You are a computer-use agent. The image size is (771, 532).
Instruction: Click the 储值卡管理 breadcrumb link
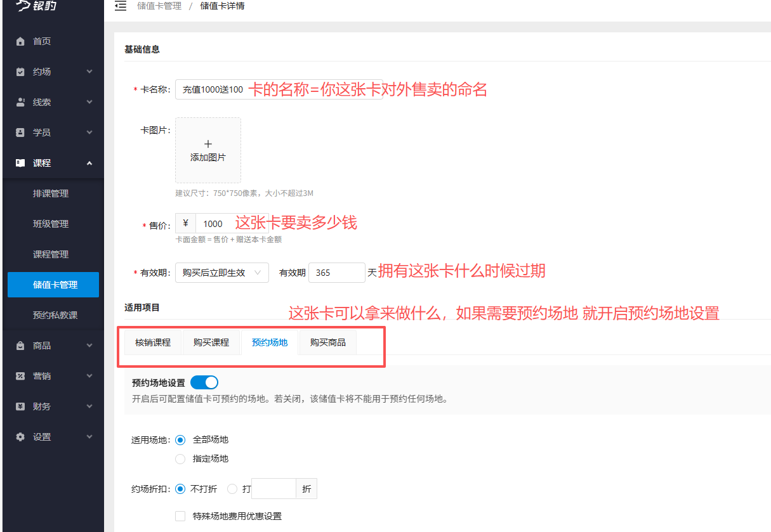(159, 6)
